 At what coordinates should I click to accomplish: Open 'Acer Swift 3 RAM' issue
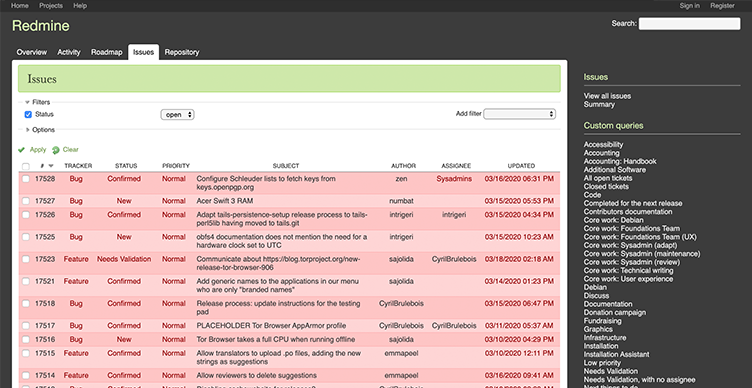point(225,201)
